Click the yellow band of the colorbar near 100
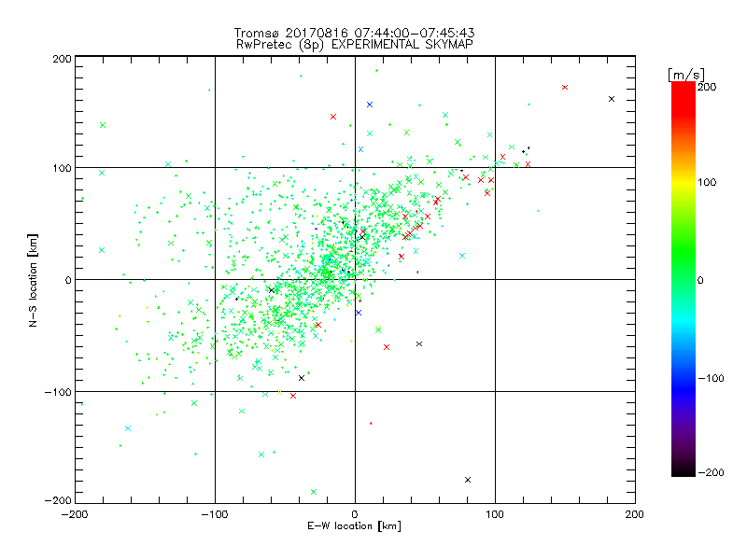This screenshot has width=747, height=560. (x=684, y=183)
